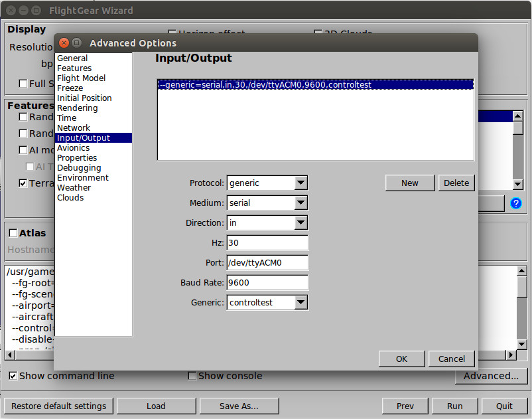Open Network options
The image size is (532, 419).
74,127
